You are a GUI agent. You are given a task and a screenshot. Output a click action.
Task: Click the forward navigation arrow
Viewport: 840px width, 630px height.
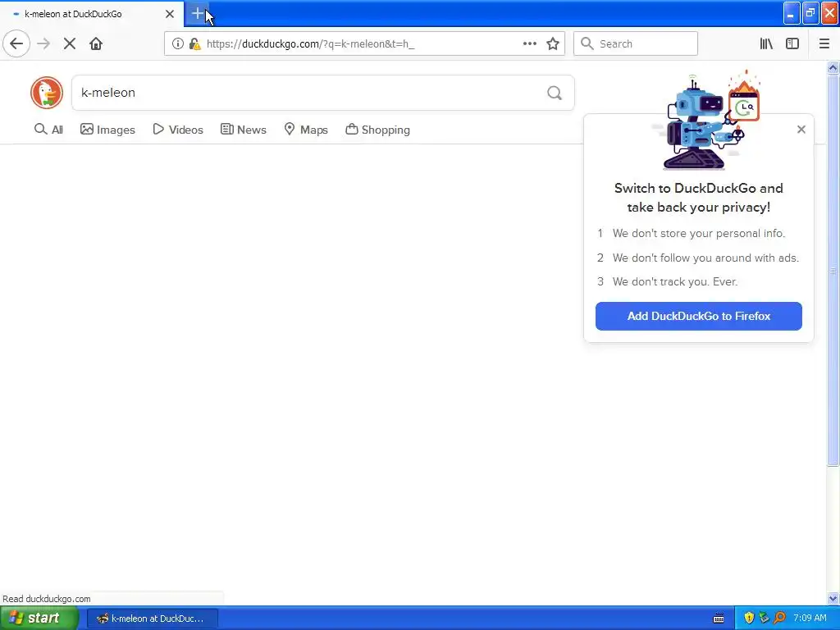(43, 43)
